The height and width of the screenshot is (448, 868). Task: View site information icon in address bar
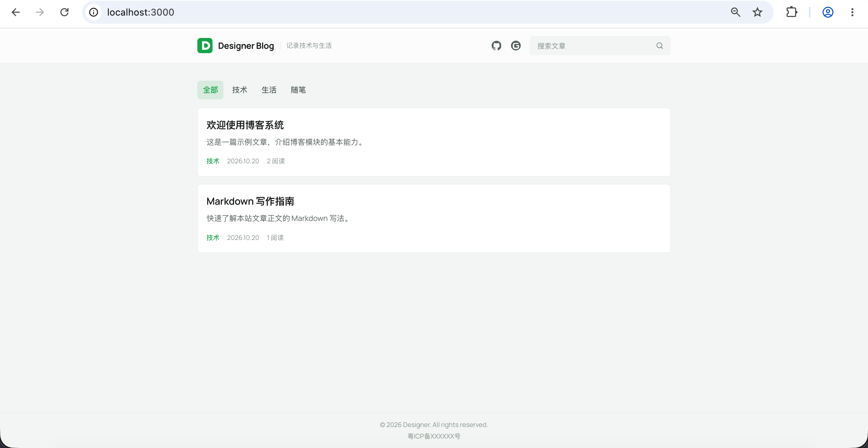[94, 13]
